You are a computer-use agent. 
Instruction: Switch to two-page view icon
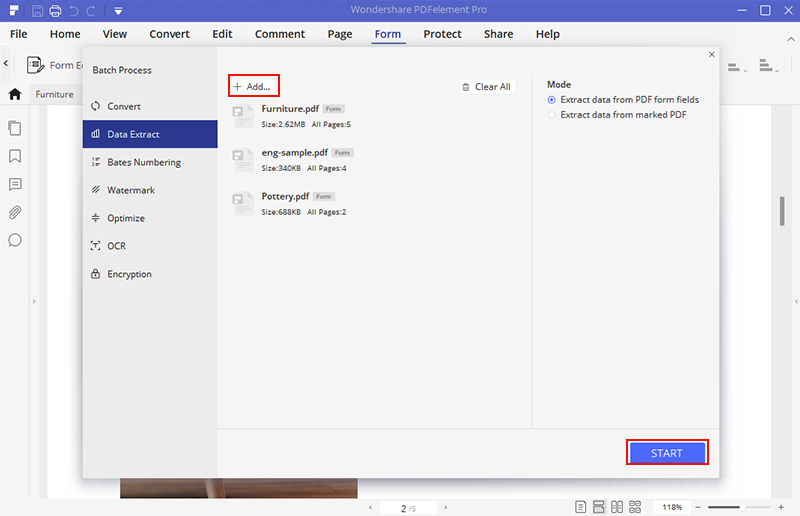coord(617,507)
